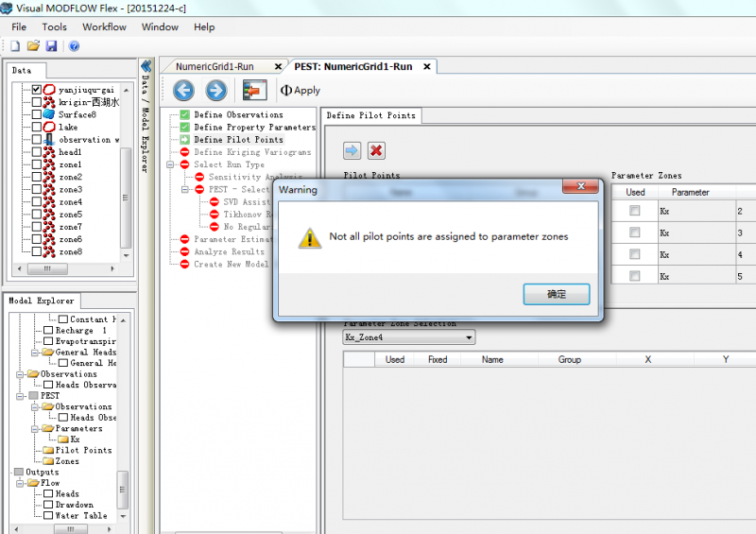Collapse the PEST Observations subfolder
This screenshot has height=534, width=756.
pyautogui.click(x=35, y=407)
